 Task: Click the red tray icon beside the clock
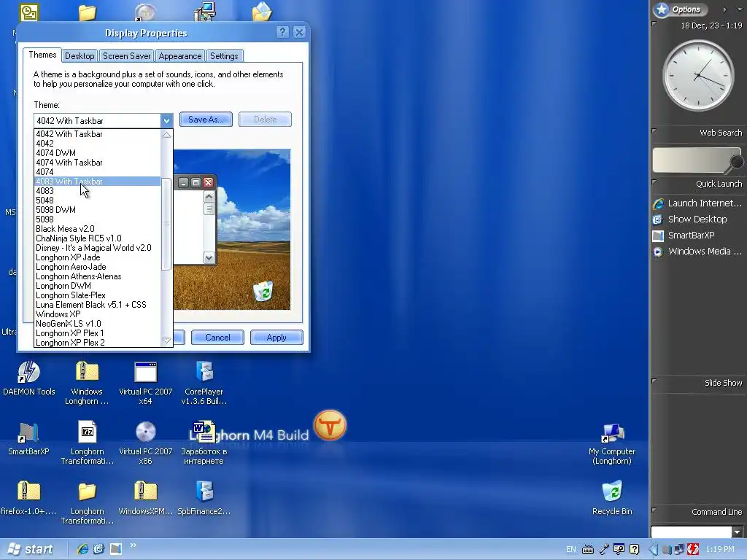tap(693, 550)
